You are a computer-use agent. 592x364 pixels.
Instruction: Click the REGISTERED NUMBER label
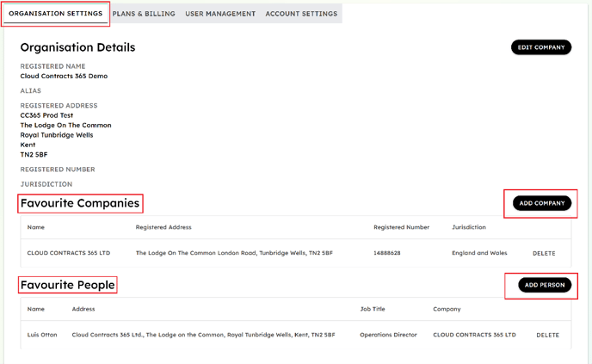[x=58, y=170]
